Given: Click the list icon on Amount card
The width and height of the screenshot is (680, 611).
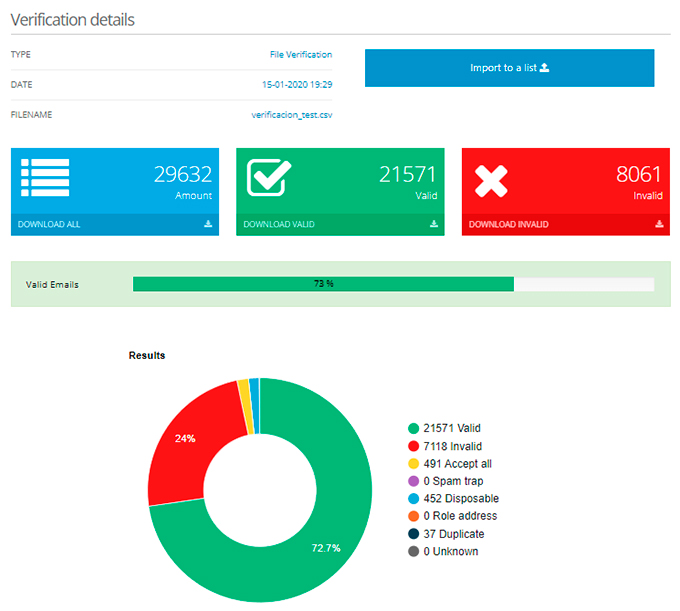Looking at the screenshot, I should pos(45,178).
